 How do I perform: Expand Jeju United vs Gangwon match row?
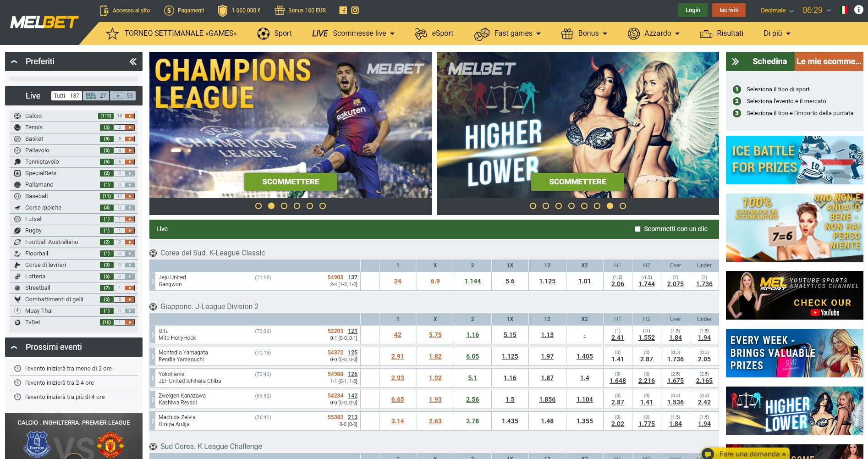153,281
